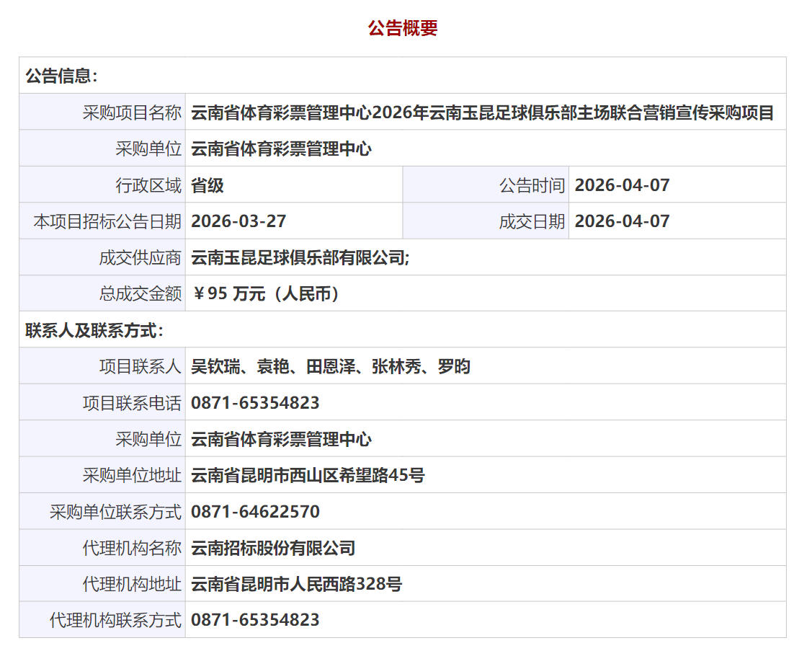812x669 pixels.
Task: Click the 公告时间 date 2026-04-07
Action: (x=623, y=185)
